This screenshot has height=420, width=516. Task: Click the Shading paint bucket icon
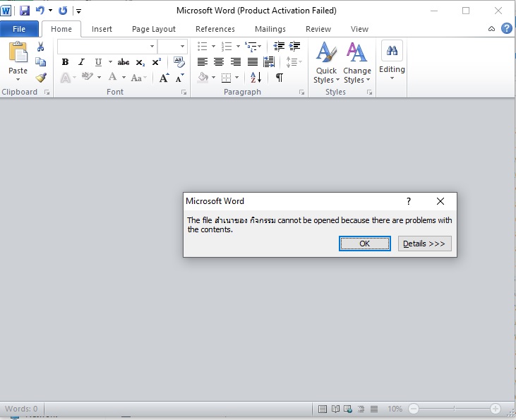[203, 78]
